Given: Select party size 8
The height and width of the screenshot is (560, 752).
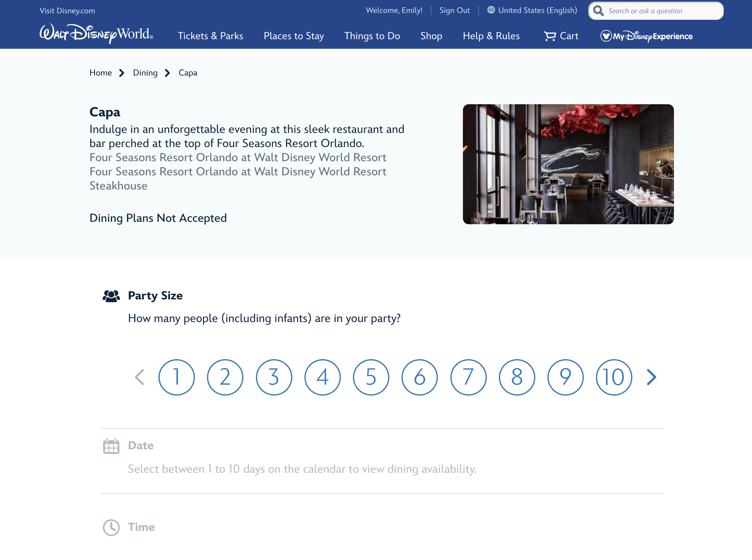Looking at the screenshot, I should [517, 377].
